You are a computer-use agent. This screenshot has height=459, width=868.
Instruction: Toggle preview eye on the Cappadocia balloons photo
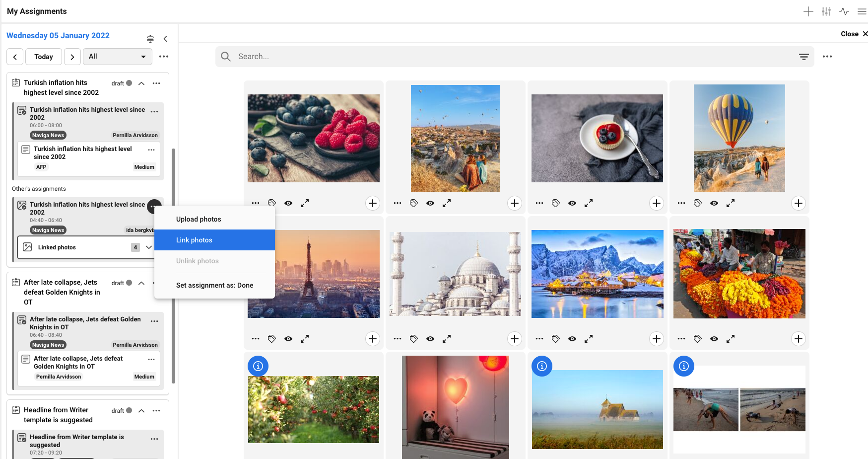coord(430,203)
